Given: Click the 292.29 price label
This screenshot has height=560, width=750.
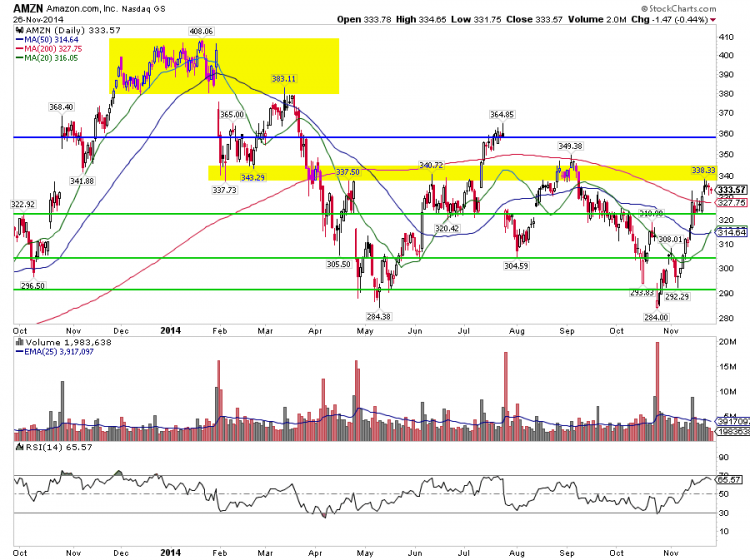Looking at the screenshot, I should pos(677,297).
